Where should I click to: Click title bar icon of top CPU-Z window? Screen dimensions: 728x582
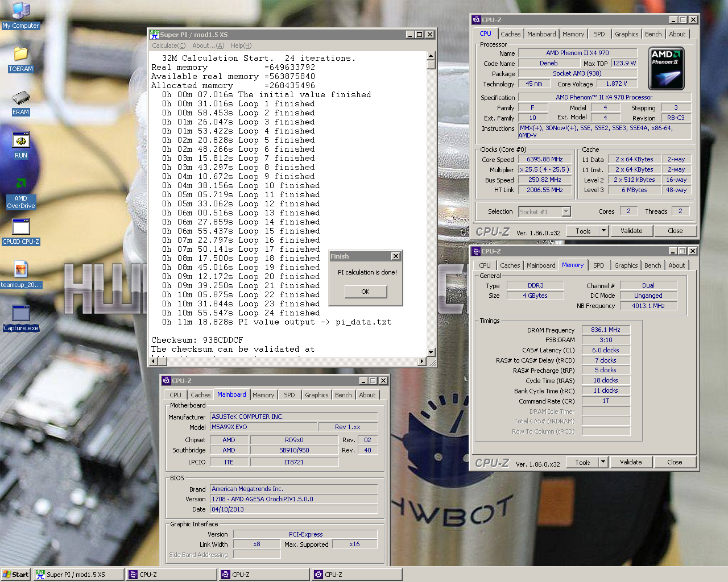476,20
